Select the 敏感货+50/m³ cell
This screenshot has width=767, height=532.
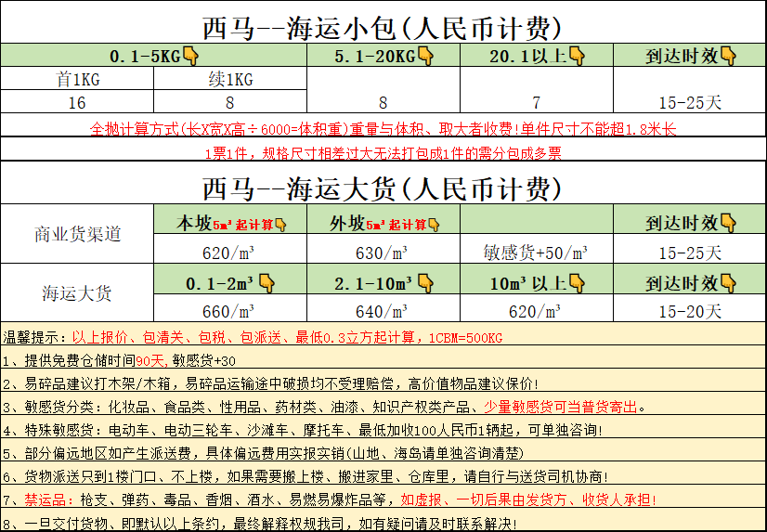[x=536, y=252]
